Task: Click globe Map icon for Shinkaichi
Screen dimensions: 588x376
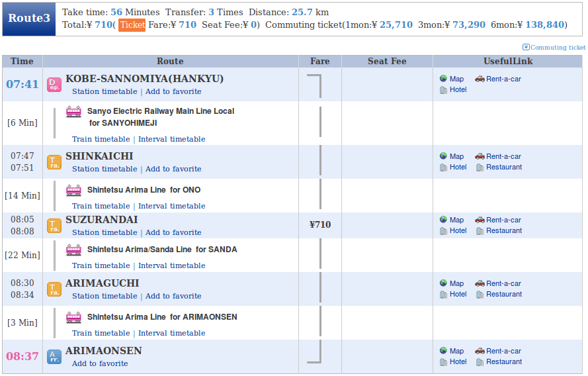Action: click(x=443, y=156)
